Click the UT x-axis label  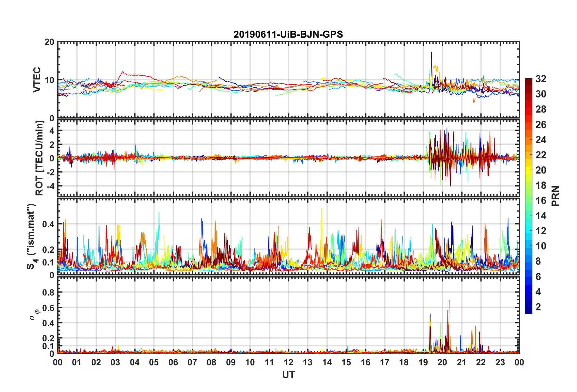tap(288, 375)
